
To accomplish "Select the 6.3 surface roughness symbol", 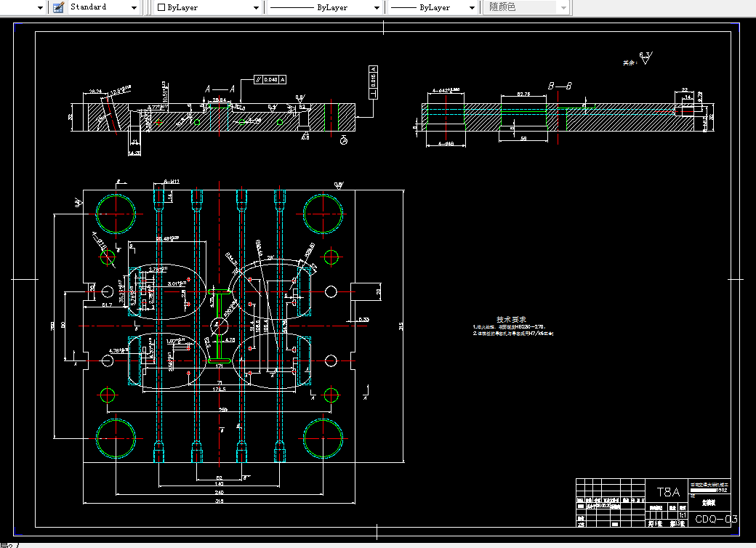I will click(x=646, y=58).
